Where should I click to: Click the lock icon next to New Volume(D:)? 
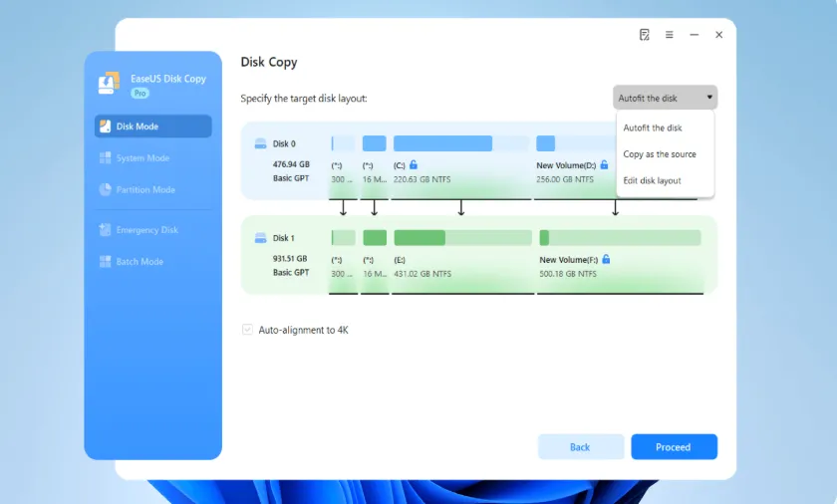point(604,164)
